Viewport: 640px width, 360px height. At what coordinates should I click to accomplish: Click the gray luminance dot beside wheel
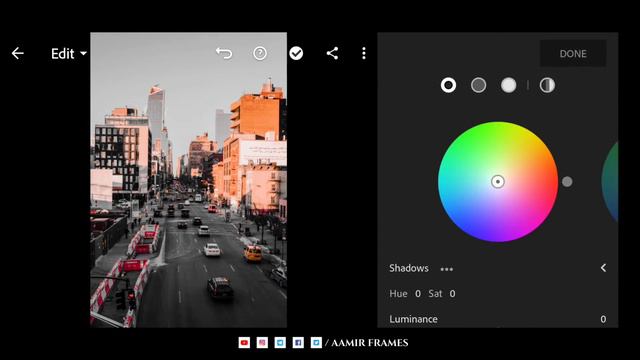click(x=567, y=182)
